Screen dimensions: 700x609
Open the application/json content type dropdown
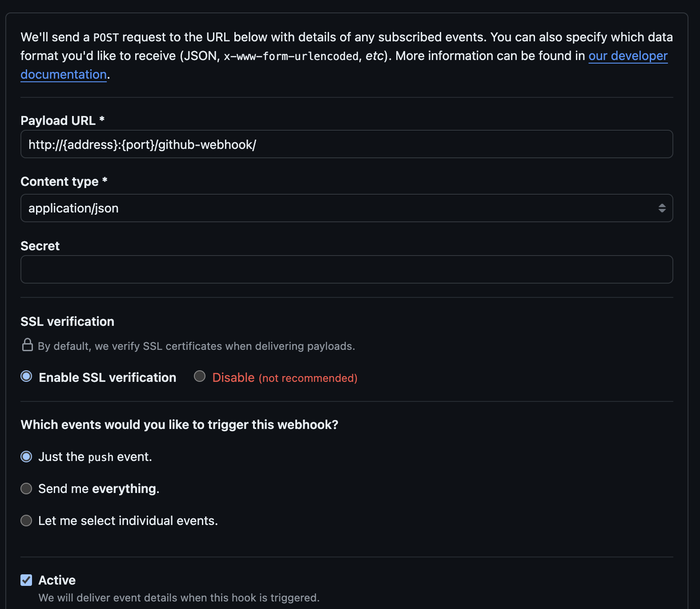click(x=346, y=208)
